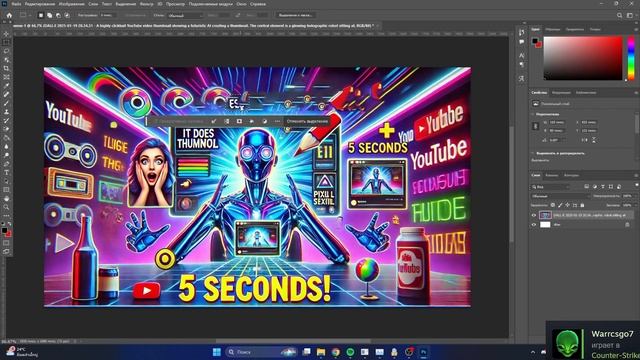Click the Home icon in options bar
640x360 pixels.
(9, 15)
